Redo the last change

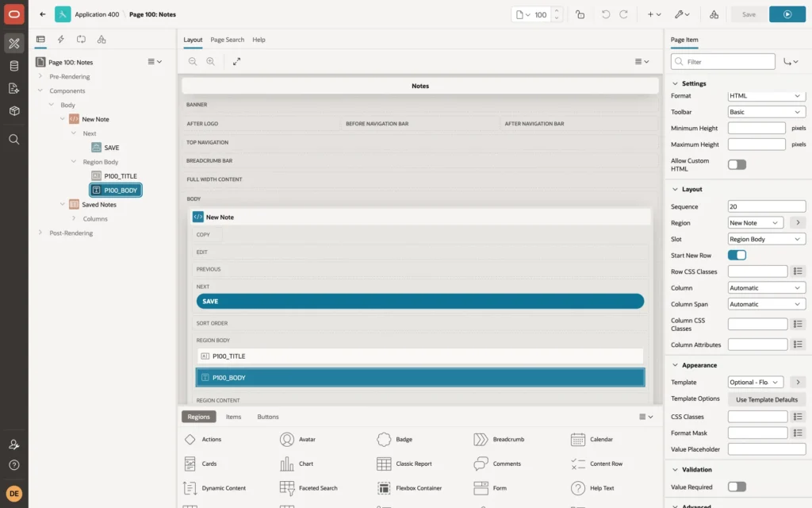[623, 14]
